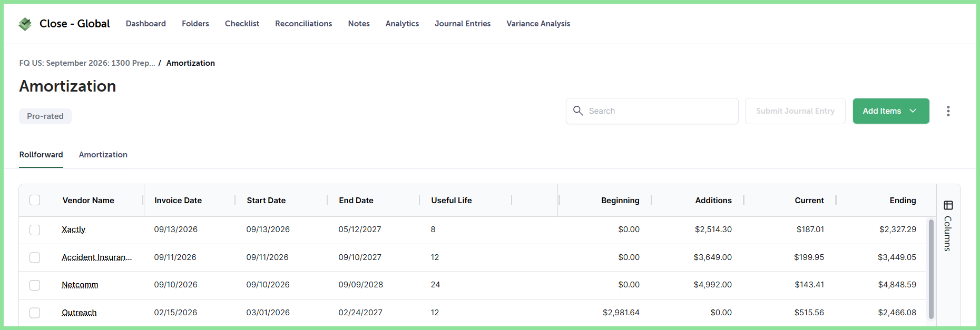This screenshot has width=980, height=330.
Task: Open the Dashboard menu item
Action: 145,24
